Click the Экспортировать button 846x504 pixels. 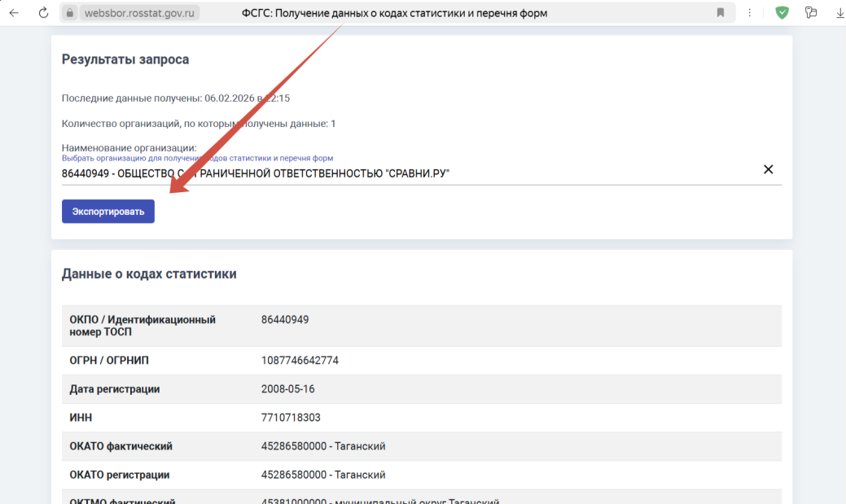coord(108,212)
